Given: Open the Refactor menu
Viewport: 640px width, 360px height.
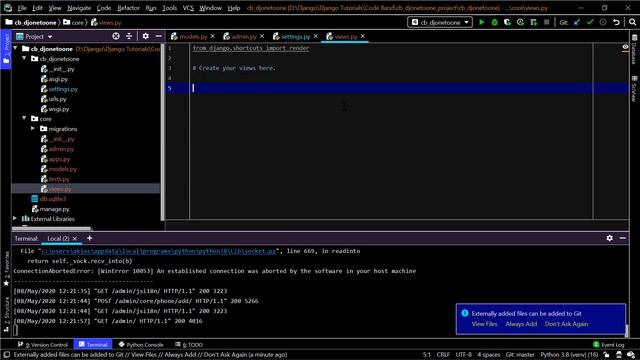Looking at the screenshot, I should tap(128, 8).
